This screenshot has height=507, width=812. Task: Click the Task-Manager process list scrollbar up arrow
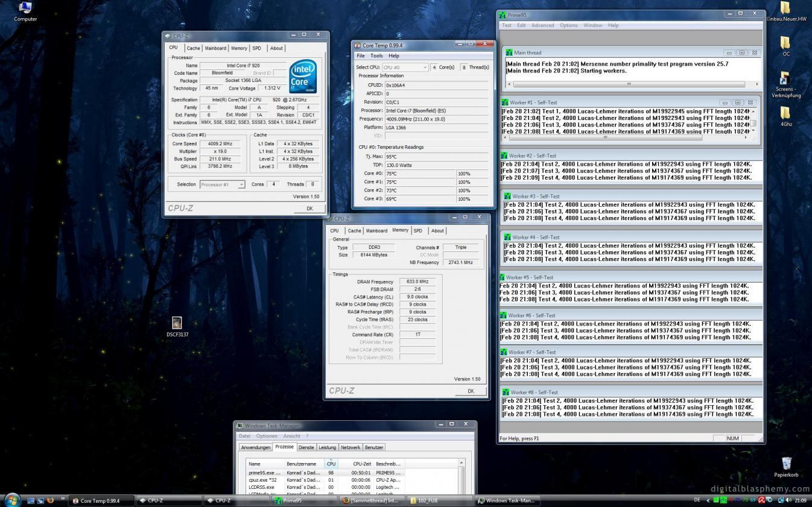coord(462,463)
